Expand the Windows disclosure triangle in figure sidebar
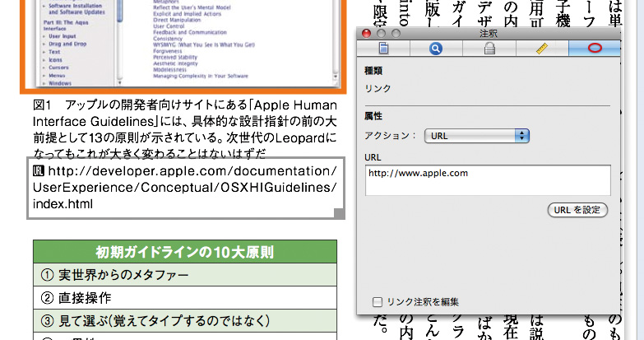 pyautogui.click(x=44, y=83)
